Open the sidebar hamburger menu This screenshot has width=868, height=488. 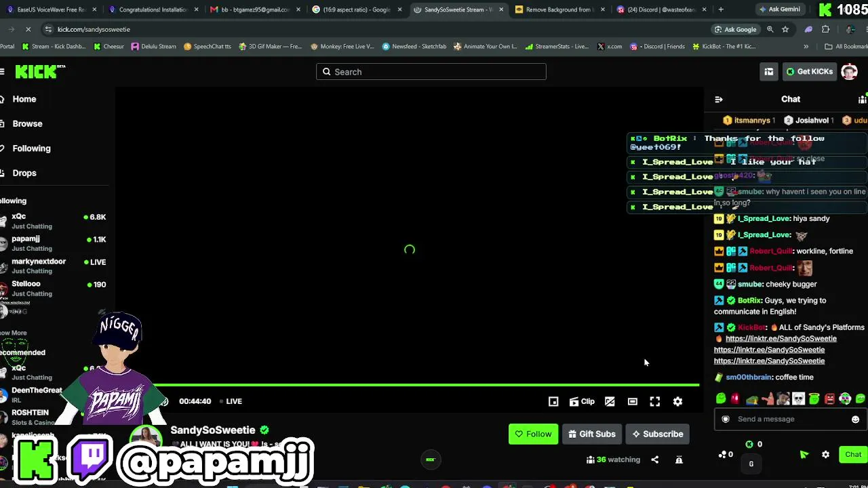[3, 71]
